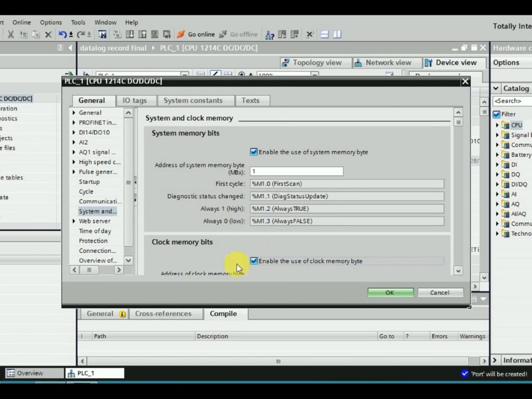Image resolution: width=532 pixels, height=399 pixels.
Task: Click the Cancel button
Action: click(x=440, y=292)
